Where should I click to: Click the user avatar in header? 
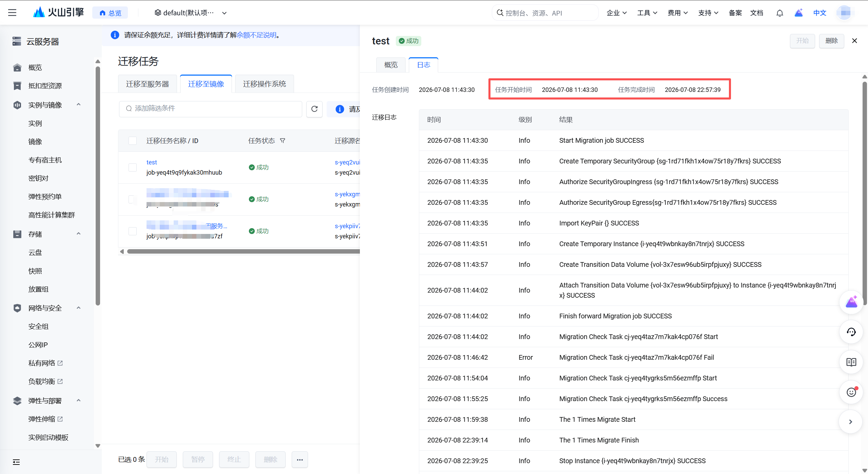(845, 13)
